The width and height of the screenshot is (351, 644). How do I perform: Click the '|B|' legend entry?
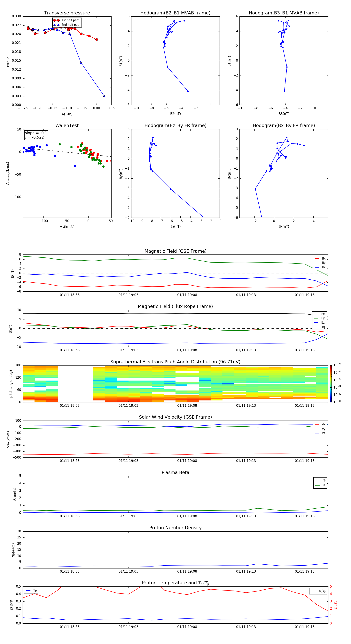coord(320,327)
